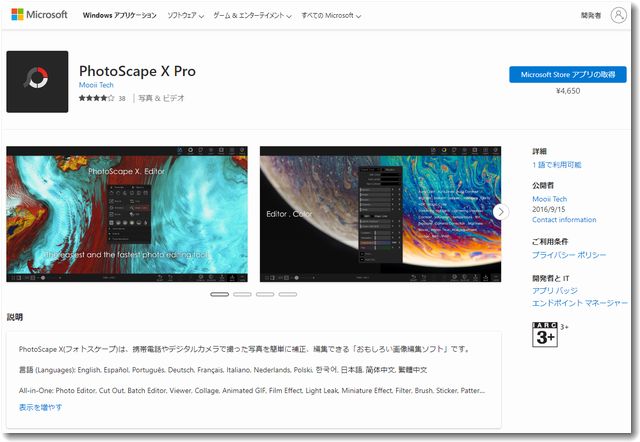Open the Windows アプリケーション menu item

(x=119, y=16)
